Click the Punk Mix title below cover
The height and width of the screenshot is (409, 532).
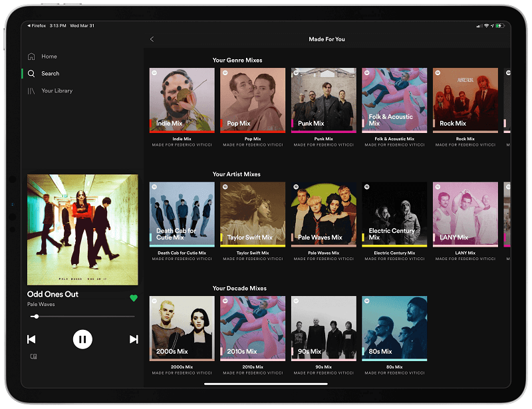(x=324, y=139)
